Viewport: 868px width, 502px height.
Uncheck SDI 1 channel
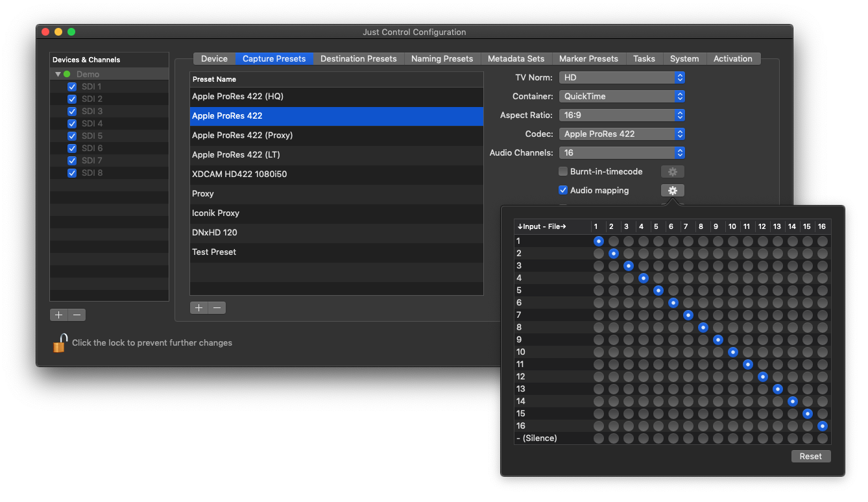(72, 87)
